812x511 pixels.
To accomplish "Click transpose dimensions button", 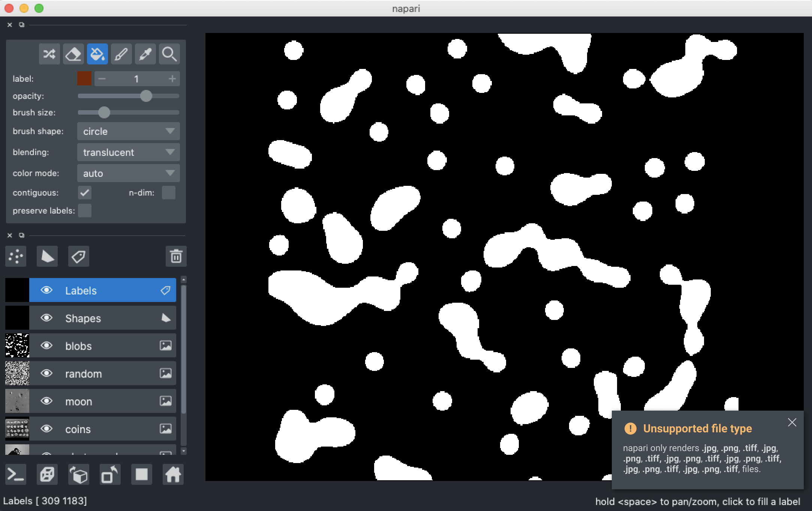I will pos(110,475).
